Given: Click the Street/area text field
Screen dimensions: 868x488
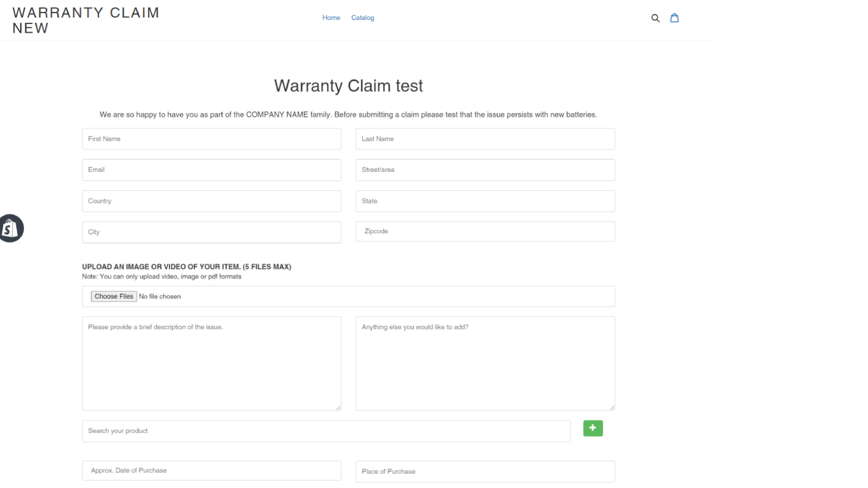Looking at the screenshot, I should 485,170.
